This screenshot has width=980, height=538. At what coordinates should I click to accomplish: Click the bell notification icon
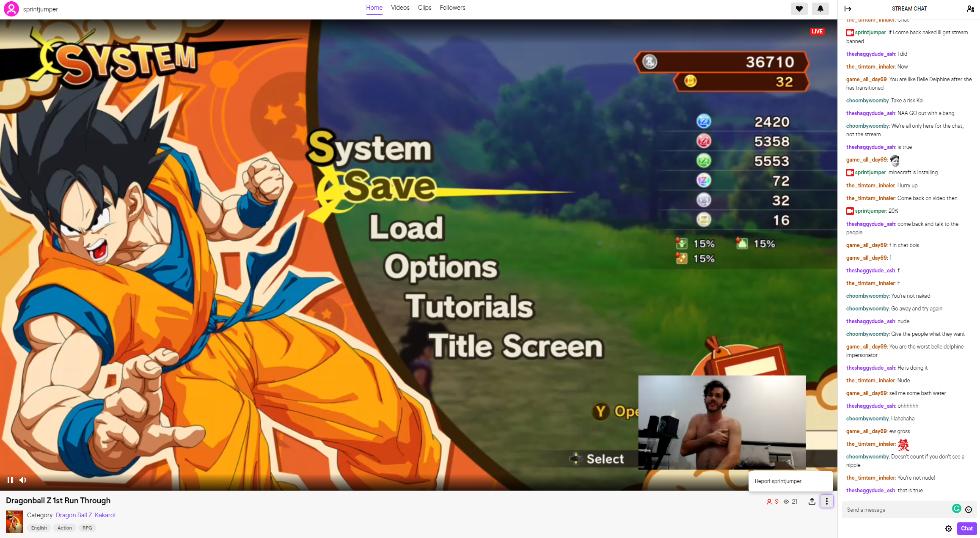click(820, 8)
